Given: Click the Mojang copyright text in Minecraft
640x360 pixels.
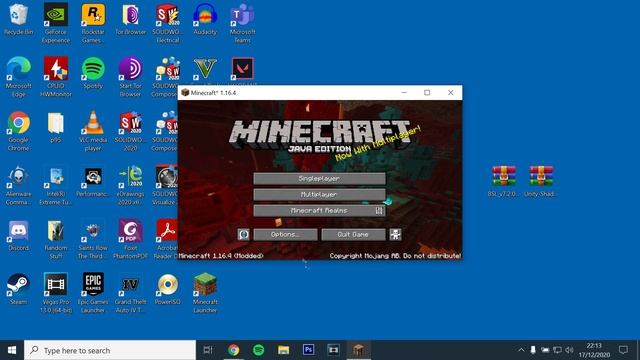Looking at the screenshot, I should [395, 256].
